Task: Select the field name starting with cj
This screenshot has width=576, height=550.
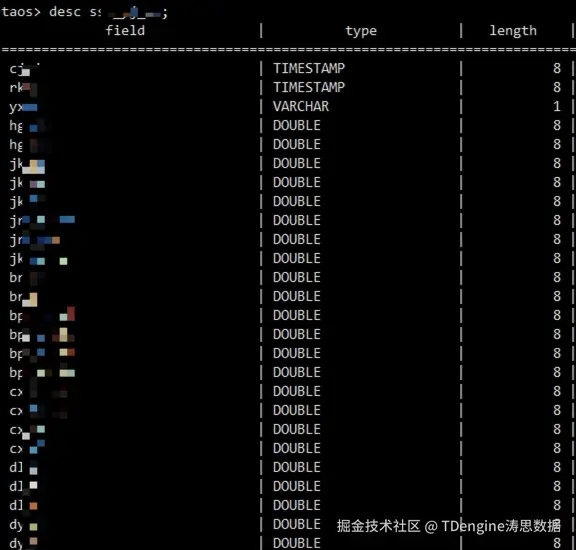Action: tap(24, 69)
